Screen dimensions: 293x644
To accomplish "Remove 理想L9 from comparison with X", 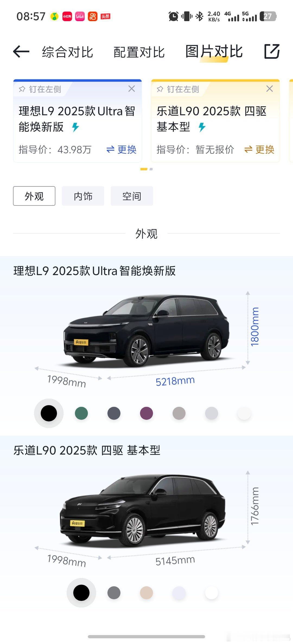I will pyautogui.click(x=132, y=89).
